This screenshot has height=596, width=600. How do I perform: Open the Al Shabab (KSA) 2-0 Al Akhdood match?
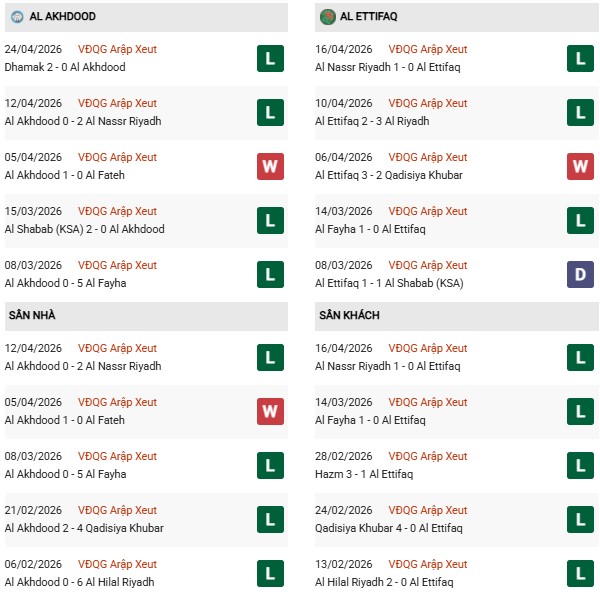coord(84,229)
